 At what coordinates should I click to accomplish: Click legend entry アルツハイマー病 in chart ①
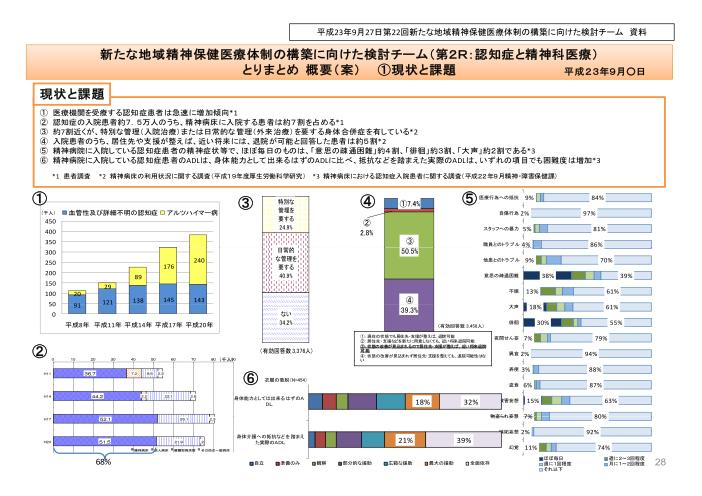[x=189, y=213]
